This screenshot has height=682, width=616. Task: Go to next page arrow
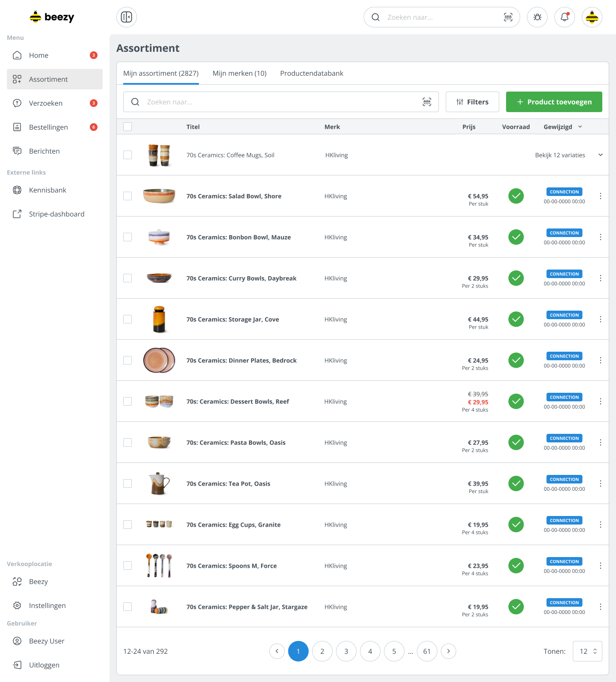[448, 651]
